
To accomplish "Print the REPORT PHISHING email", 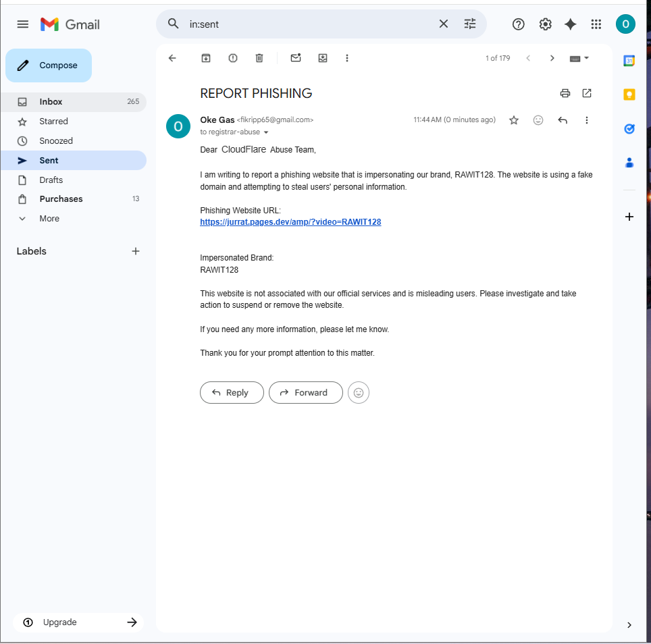I will [565, 93].
